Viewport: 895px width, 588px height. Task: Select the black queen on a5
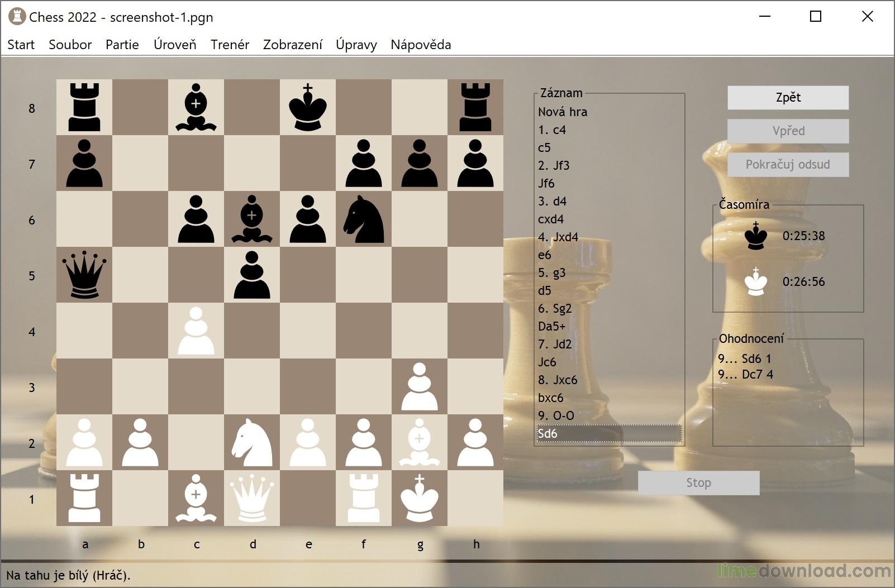85,275
